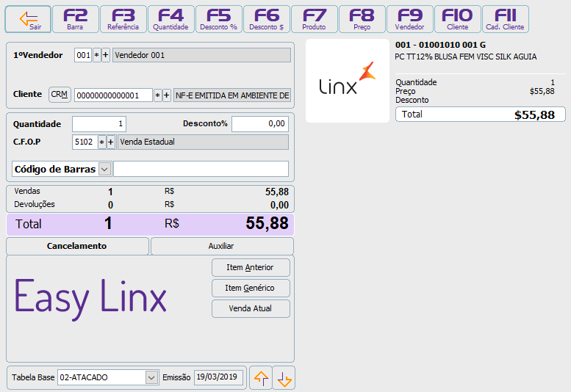This screenshot has width=571, height=392.
Task: Click the product Total $55,88 box
Action: 481,115
